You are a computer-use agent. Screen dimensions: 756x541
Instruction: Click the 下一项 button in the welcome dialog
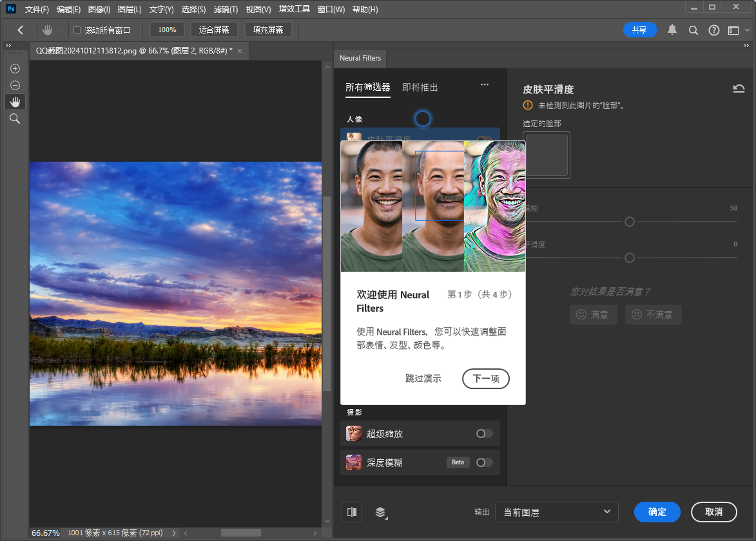pos(485,379)
